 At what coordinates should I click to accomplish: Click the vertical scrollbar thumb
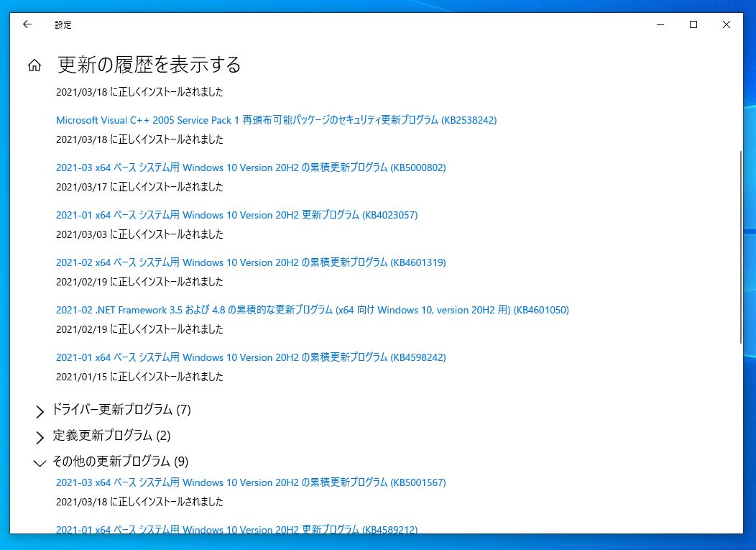741,247
